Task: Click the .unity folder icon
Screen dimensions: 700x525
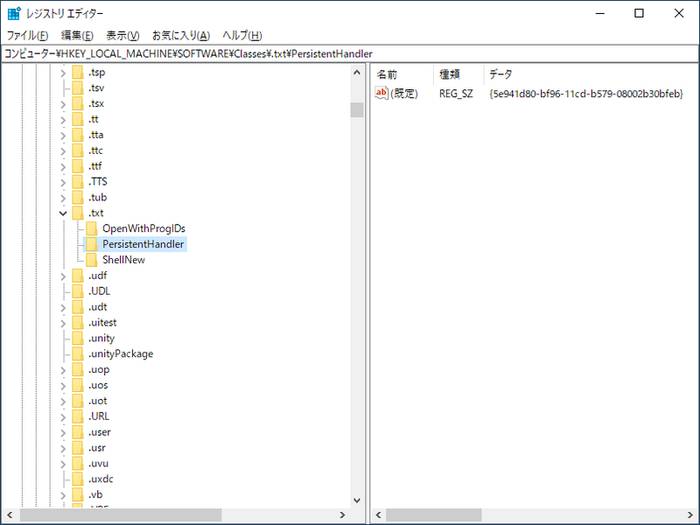Action: 78,338
